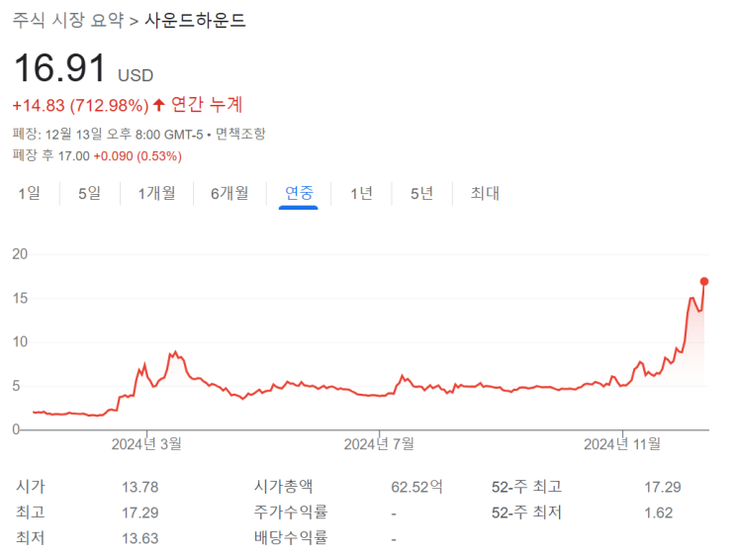Click the 시가 value 13.78
This screenshot has height=560, width=735.
[x=140, y=487]
